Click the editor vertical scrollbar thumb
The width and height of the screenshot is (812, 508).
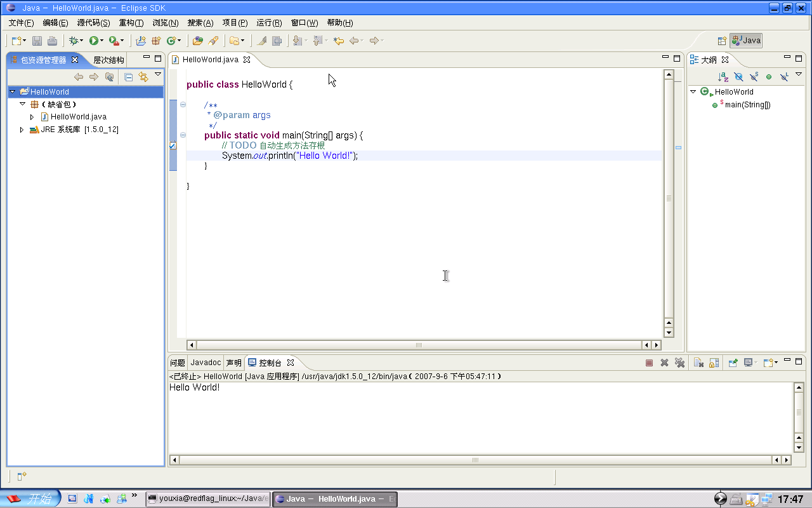pyautogui.click(x=669, y=199)
